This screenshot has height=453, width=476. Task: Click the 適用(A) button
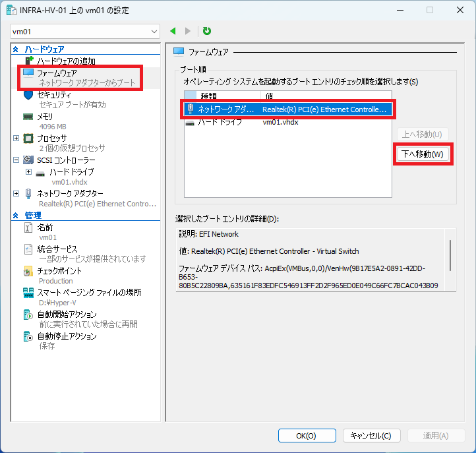[436, 436]
